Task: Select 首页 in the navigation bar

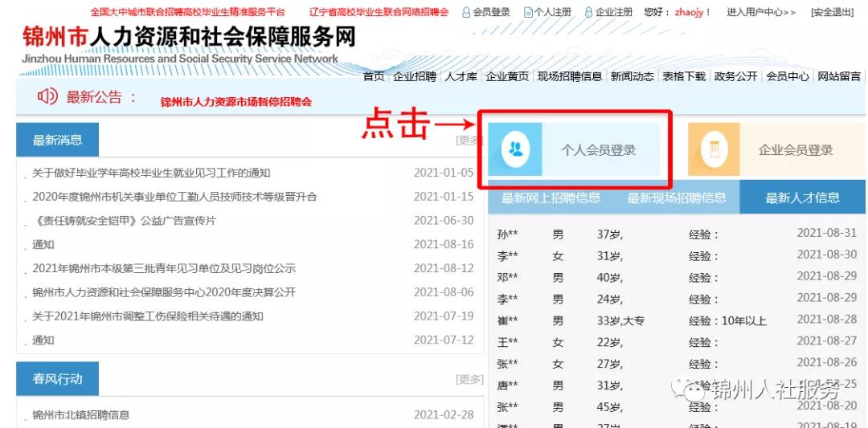Action: point(374,77)
